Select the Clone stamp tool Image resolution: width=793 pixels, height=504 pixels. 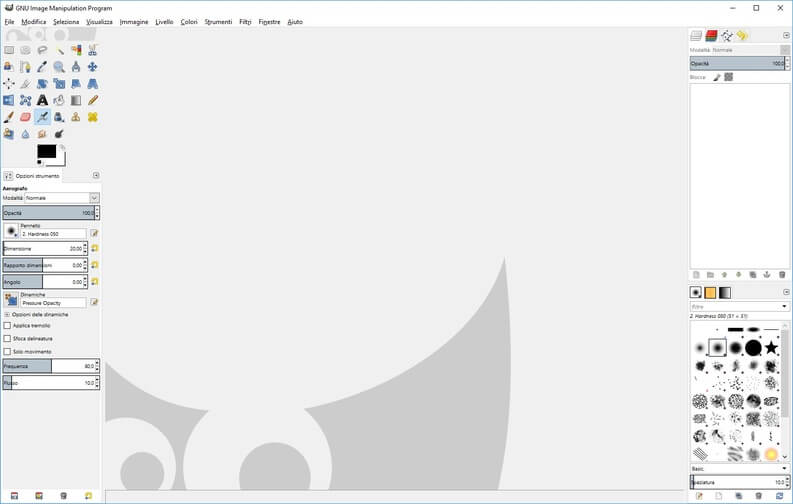76,117
